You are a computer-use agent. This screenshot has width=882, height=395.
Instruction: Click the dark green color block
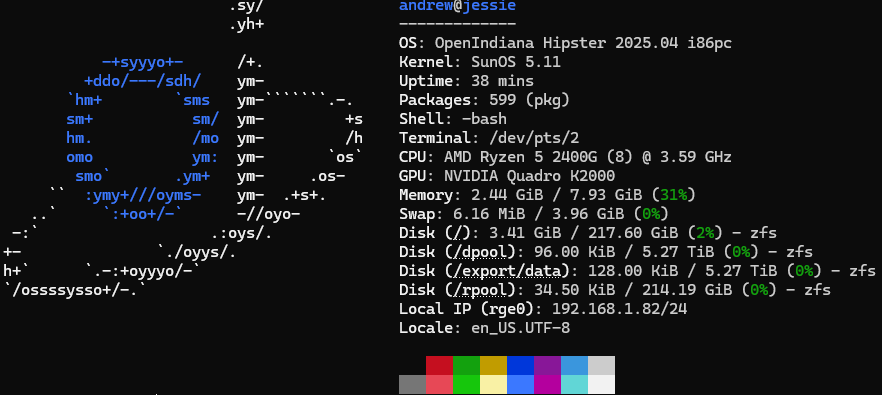(466, 365)
